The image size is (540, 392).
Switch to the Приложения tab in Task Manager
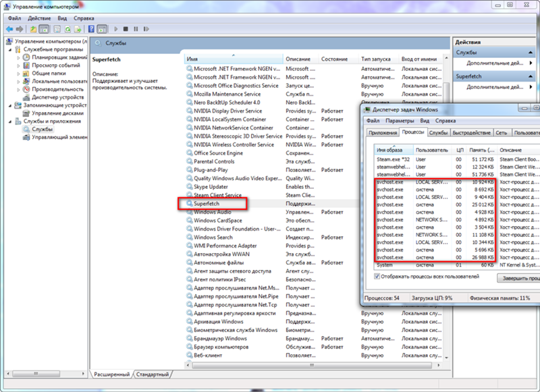[383, 133]
